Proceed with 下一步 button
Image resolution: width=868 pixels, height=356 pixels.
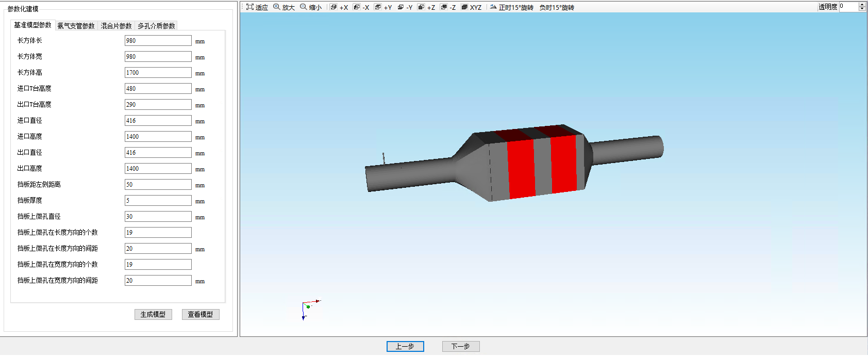click(x=461, y=346)
